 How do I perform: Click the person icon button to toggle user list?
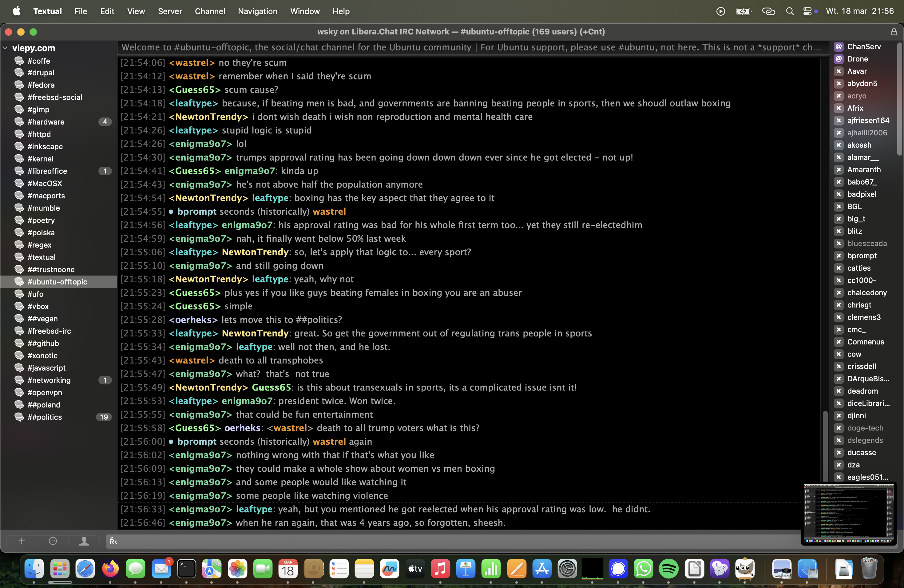[84, 541]
